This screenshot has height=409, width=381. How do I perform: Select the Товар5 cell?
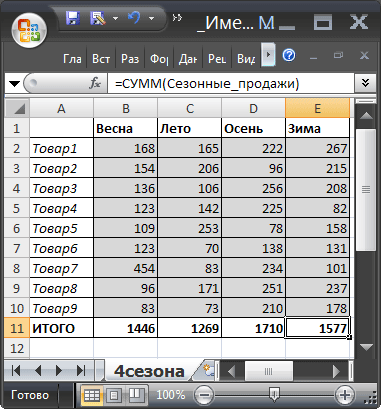(x=61, y=228)
